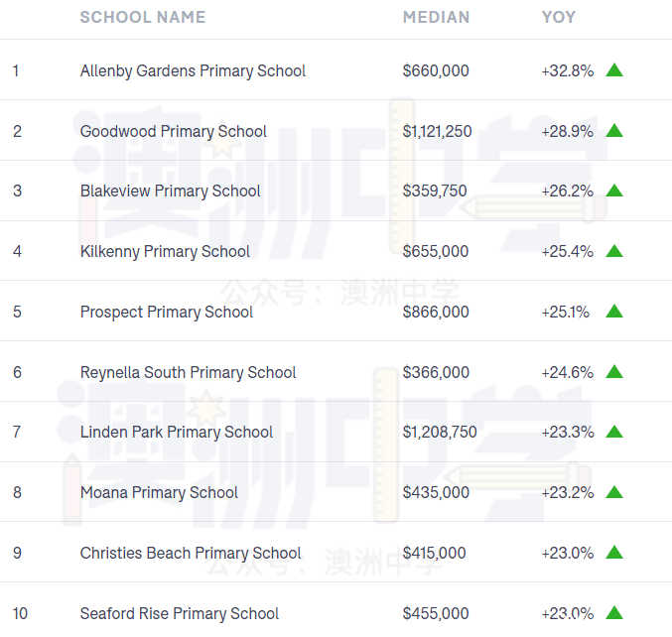Open Goodwood Primary School entry

(x=174, y=132)
